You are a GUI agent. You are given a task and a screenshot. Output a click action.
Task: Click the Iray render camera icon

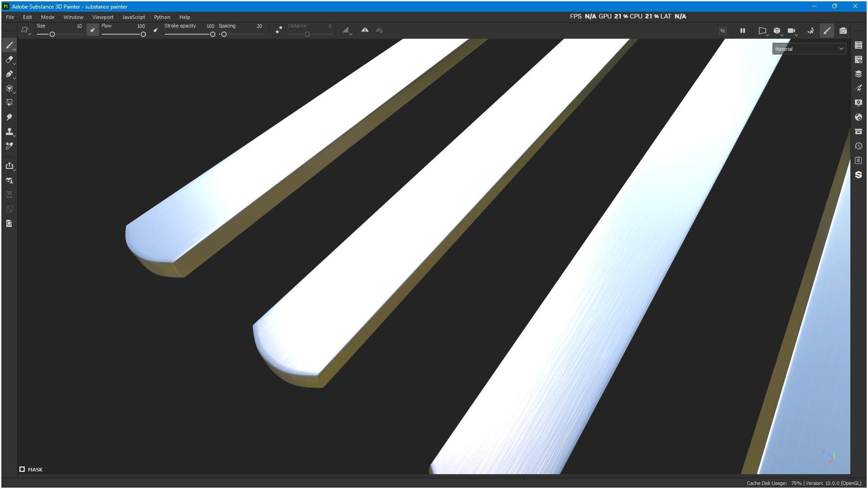click(x=843, y=31)
